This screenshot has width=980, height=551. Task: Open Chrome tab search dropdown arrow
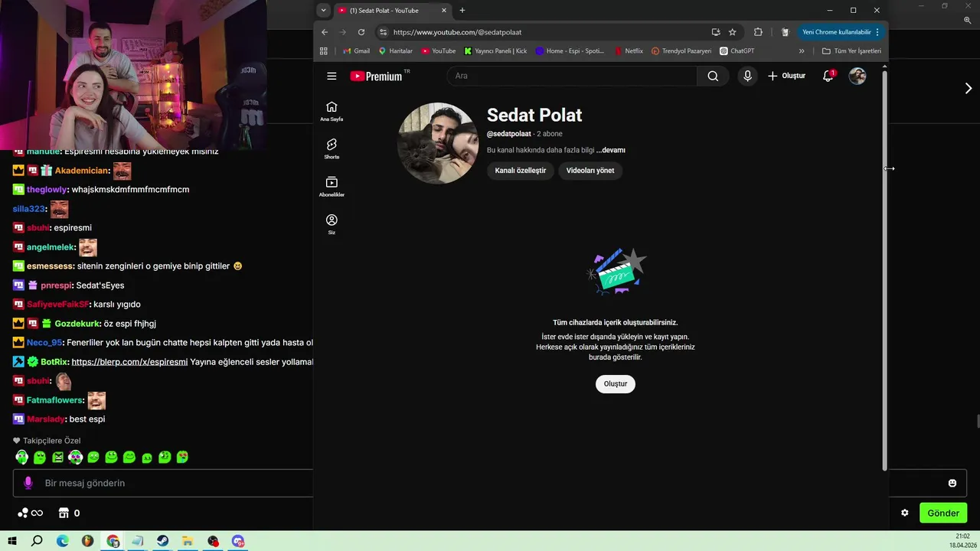tap(324, 11)
